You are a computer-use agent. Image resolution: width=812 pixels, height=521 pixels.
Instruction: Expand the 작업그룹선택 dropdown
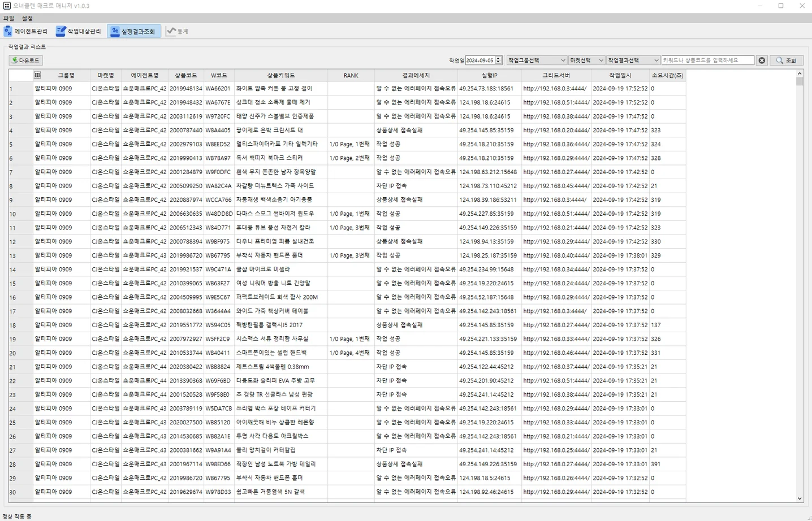click(536, 60)
